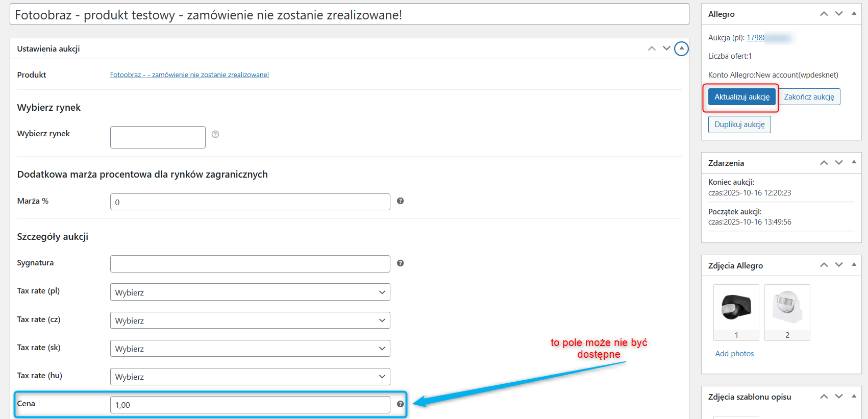Image resolution: width=868 pixels, height=419 pixels.
Task: Click the Zakończ aukcję button
Action: (809, 97)
